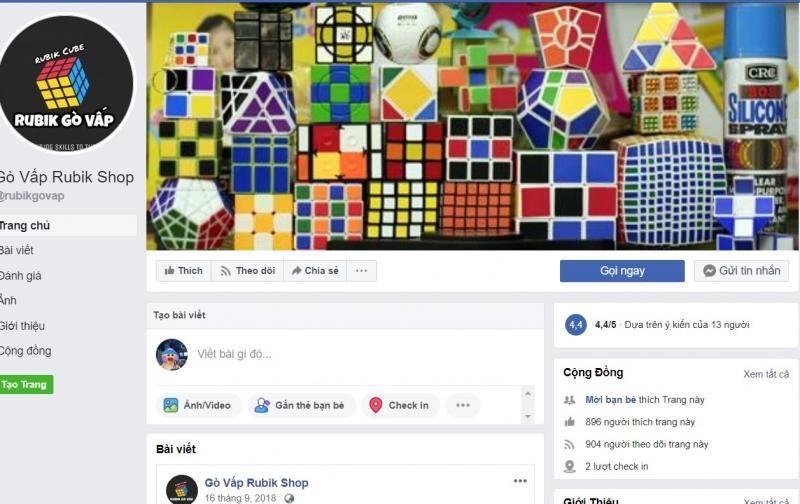800x504 pixels.
Task: Click the Mời bạn bè link
Action: coord(611,400)
